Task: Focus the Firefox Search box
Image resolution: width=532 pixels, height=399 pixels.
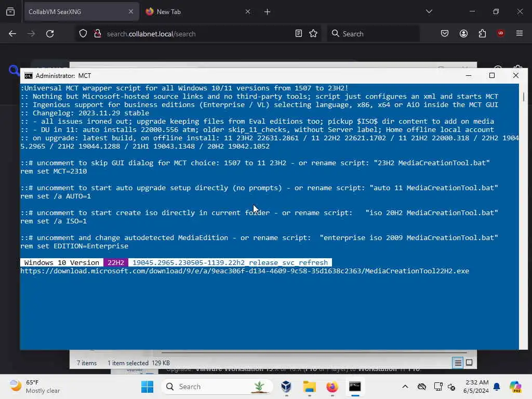Action: pos(373,34)
